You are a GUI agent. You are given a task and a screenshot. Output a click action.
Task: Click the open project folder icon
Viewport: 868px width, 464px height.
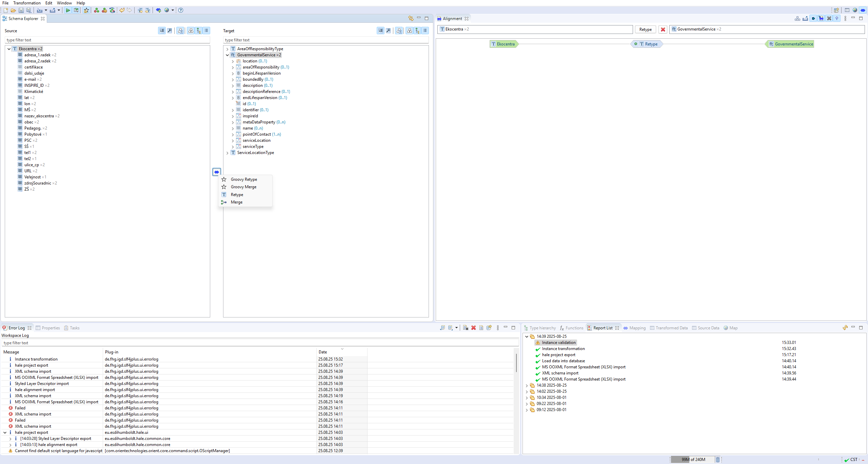[x=13, y=10]
